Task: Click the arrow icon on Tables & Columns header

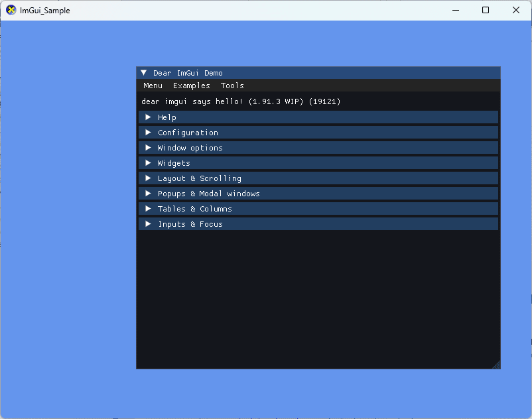Action: click(148, 208)
